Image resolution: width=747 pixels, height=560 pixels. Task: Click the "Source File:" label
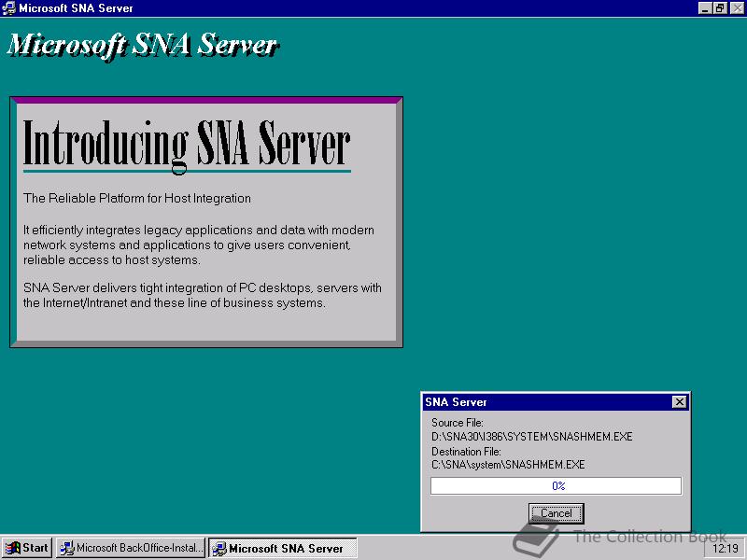(458, 423)
